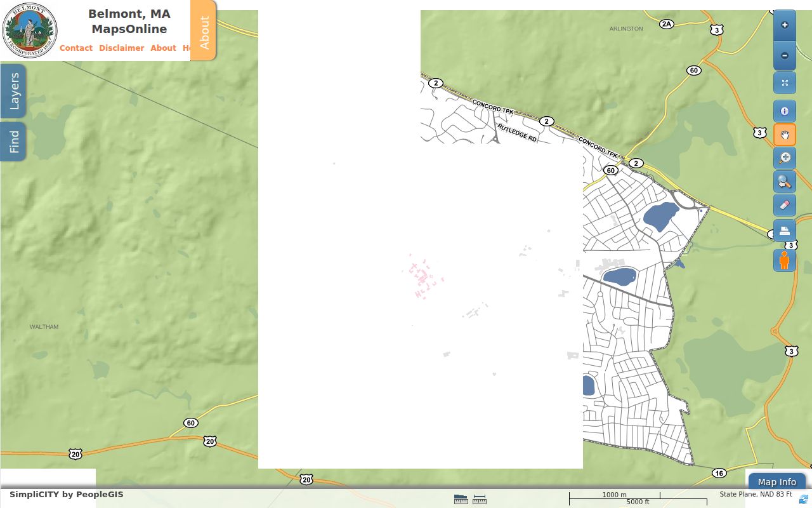The width and height of the screenshot is (812, 508).
Task: Open the Contact link
Action: [x=76, y=48]
